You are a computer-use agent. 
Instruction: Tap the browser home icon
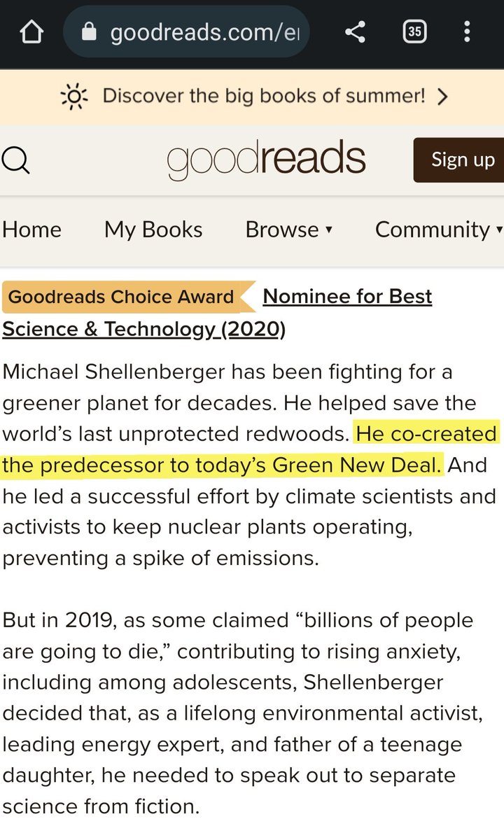coord(31,31)
